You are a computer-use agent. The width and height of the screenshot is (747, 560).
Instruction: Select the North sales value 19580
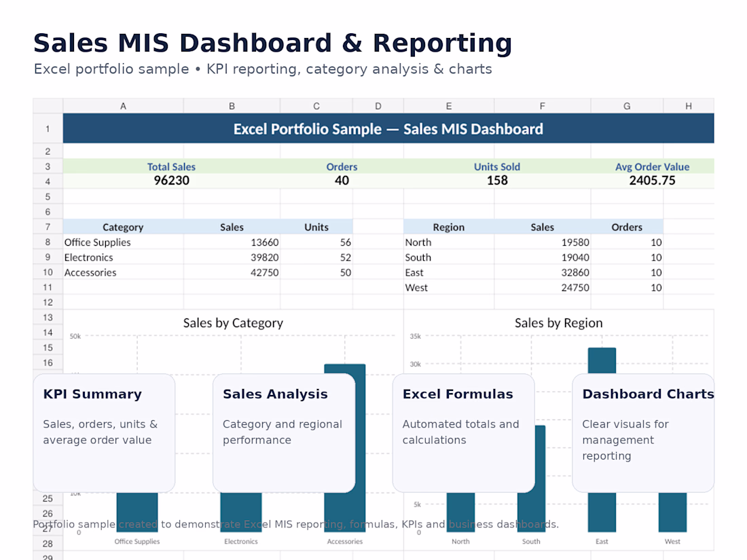[543, 242]
